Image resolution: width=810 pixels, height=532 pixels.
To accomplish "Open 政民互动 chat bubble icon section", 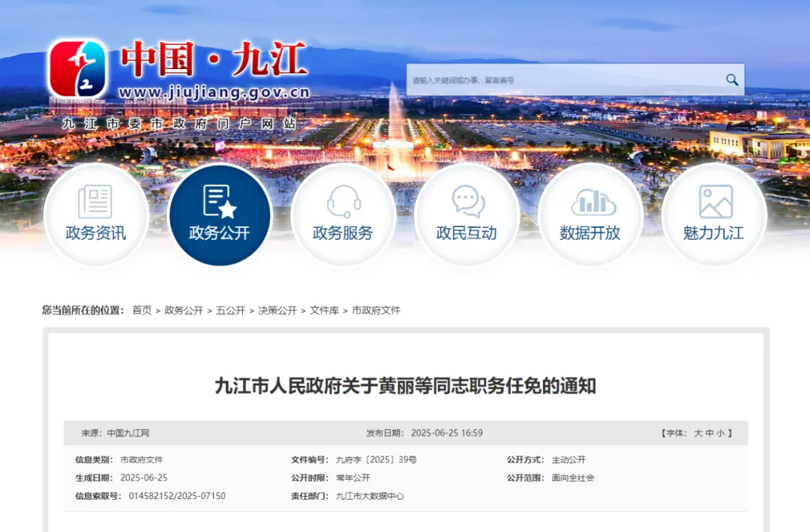I will coord(466,214).
